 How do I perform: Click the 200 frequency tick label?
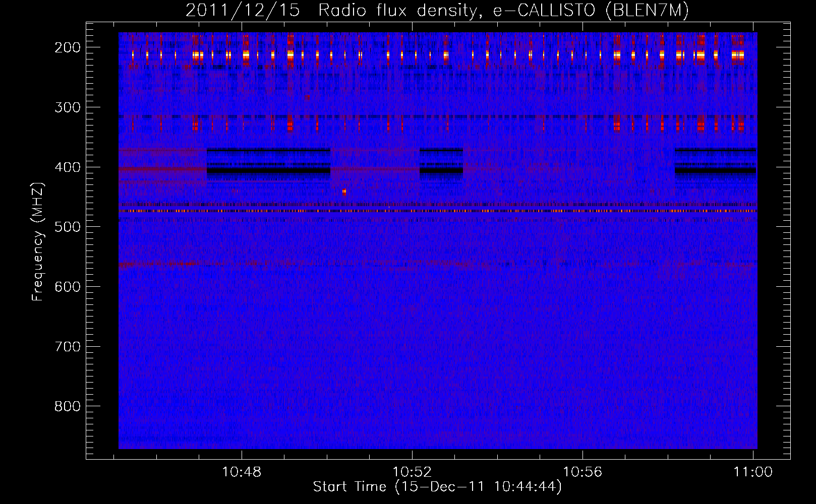click(x=67, y=47)
